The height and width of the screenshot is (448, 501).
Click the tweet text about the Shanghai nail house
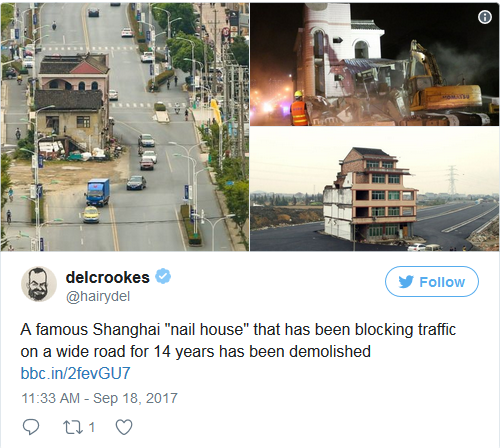click(238, 340)
